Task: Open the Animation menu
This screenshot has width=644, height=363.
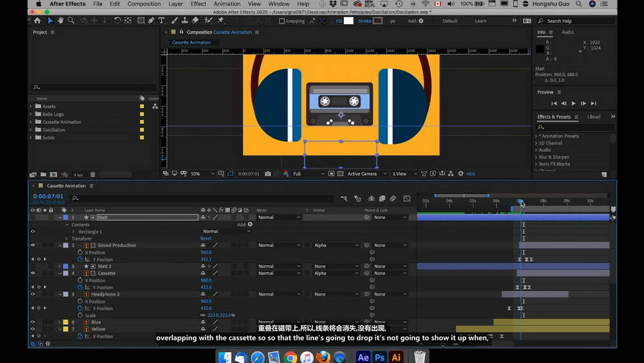Action: click(227, 4)
